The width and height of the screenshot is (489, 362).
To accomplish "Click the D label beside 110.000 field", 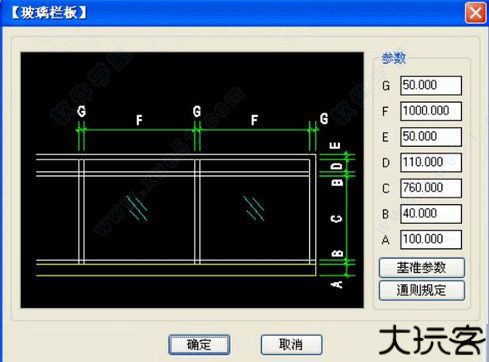I will 386,163.
